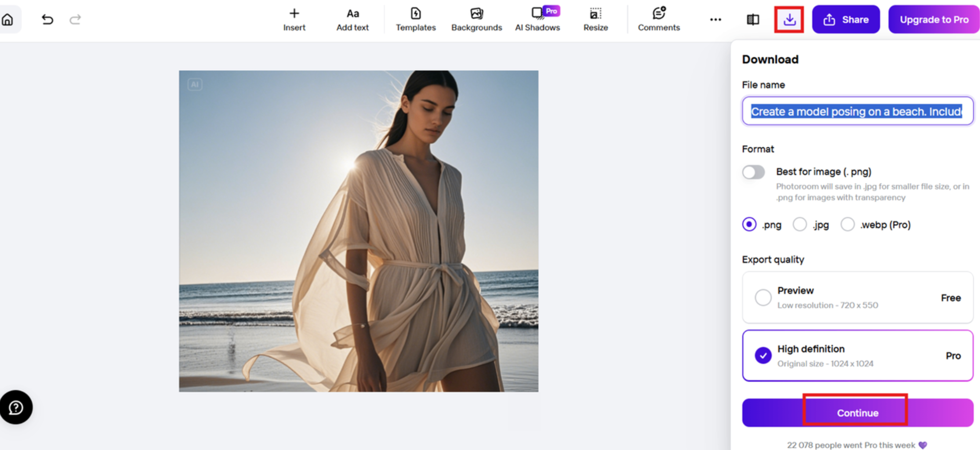
Task: Open the help question mark bubble
Action: pos(16,407)
